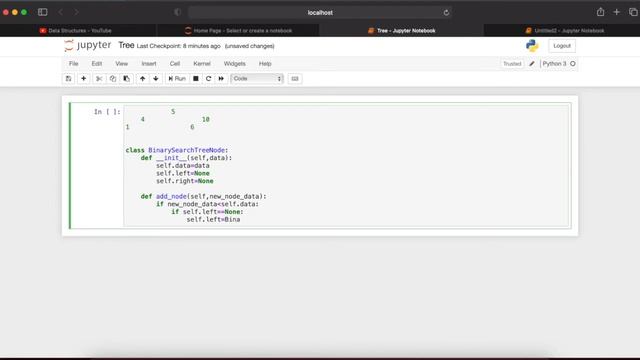This screenshot has height=360, width=640.
Task: Click the pencil edit mode icon
Action: (532, 64)
